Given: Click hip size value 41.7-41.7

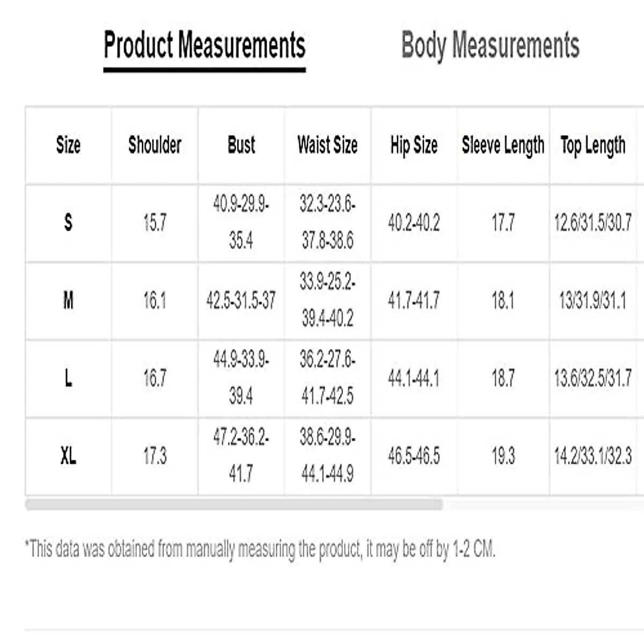Looking at the screenshot, I should click(414, 301).
